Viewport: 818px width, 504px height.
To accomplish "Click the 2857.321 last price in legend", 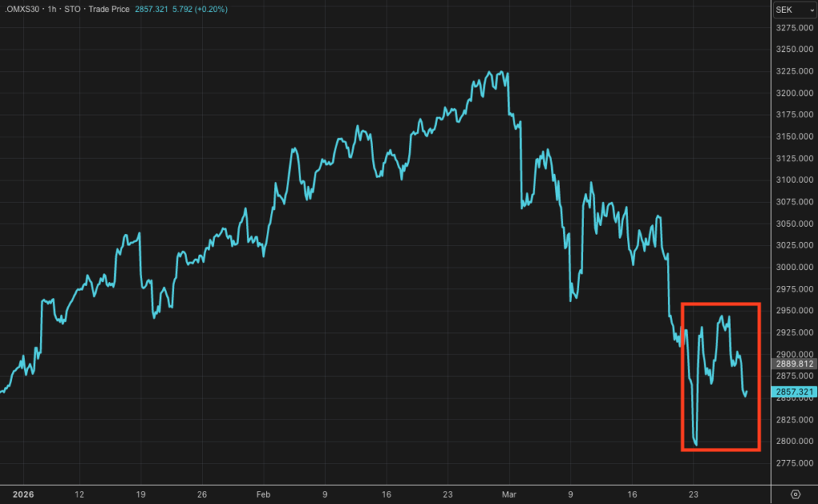I will [x=151, y=10].
